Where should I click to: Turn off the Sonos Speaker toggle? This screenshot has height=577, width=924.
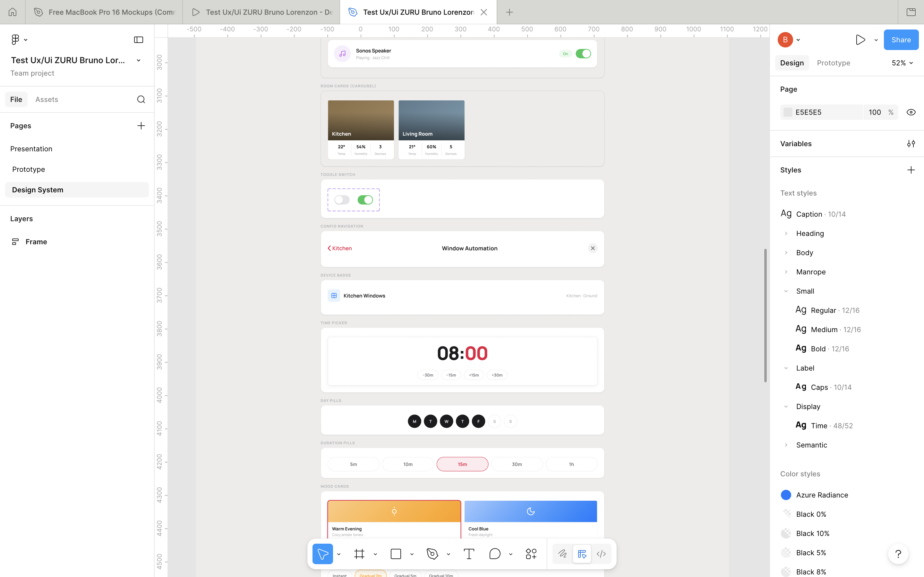tap(583, 54)
